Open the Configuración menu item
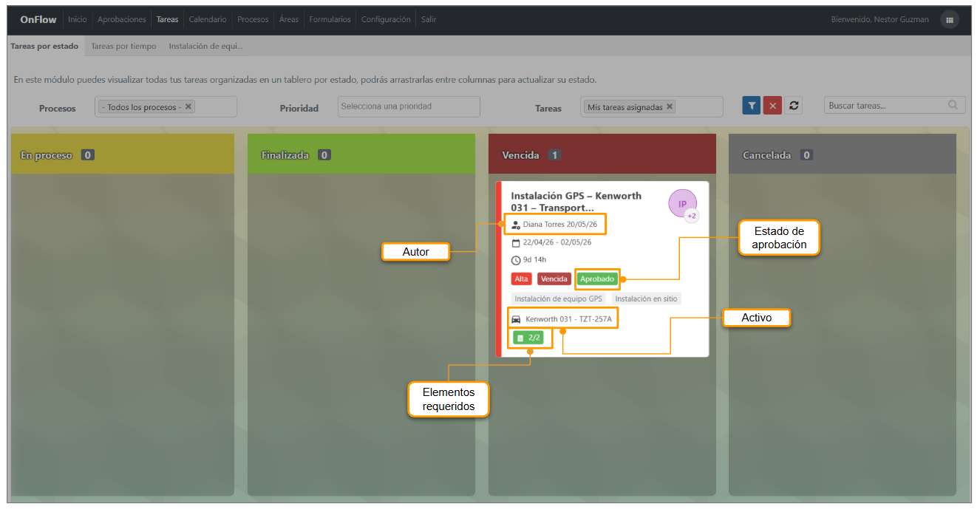Viewport: 980px width, 512px height. 386,20
